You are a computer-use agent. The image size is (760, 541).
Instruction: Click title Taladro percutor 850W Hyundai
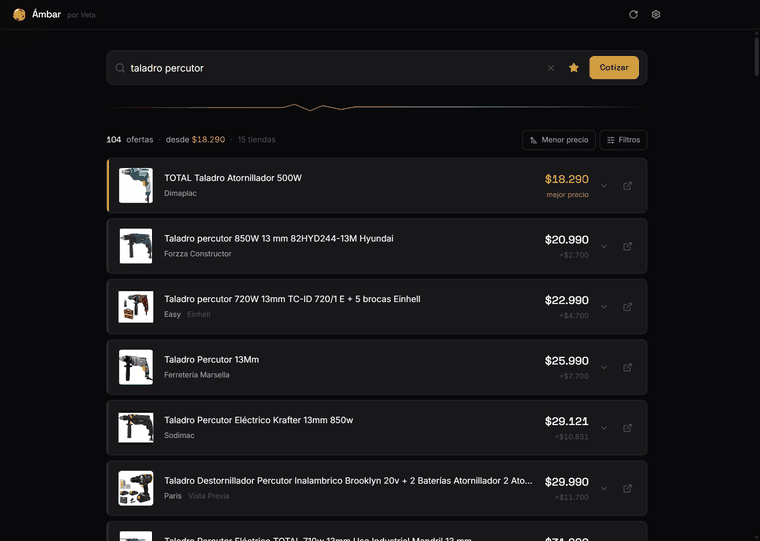pyautogui.click(x=279, y=239)
